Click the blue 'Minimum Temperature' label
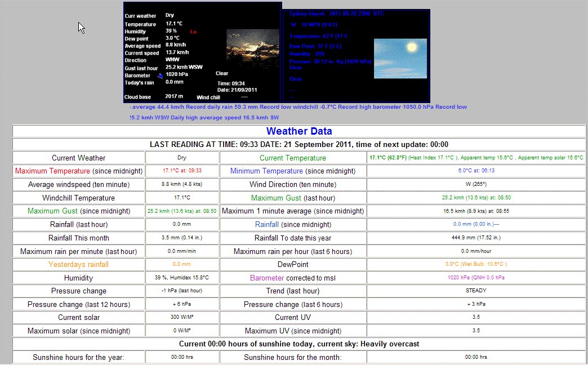This screenshot has width=588, height=365. pyautogui.click(x=266, y=171)
